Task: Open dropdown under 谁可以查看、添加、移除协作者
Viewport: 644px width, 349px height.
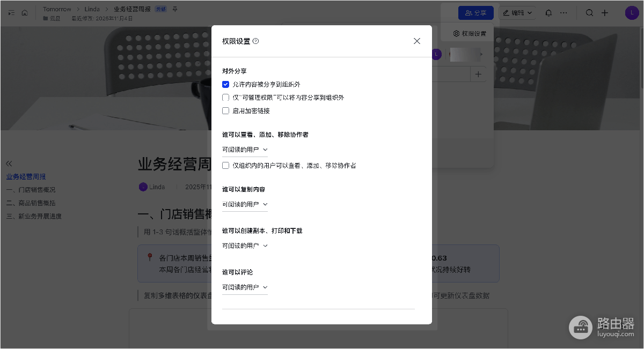Action: (245, 150)
